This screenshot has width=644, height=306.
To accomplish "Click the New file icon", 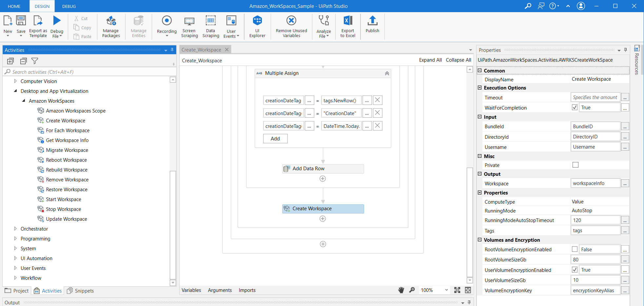I will coord(8,21).
